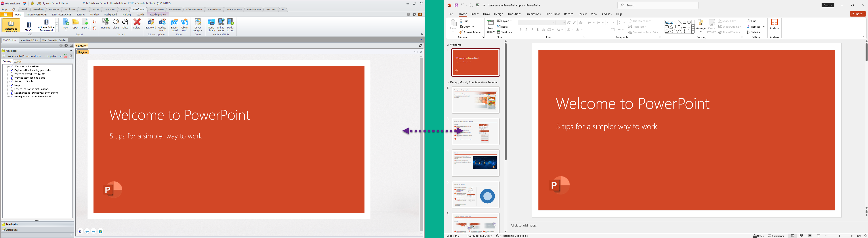Click the Original tab button

[x=82, y=52]
